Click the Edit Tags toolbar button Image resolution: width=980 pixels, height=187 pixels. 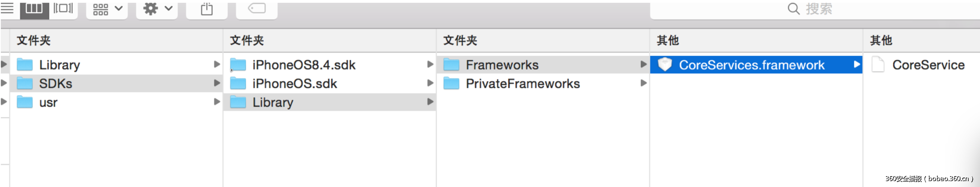point(257,9)
